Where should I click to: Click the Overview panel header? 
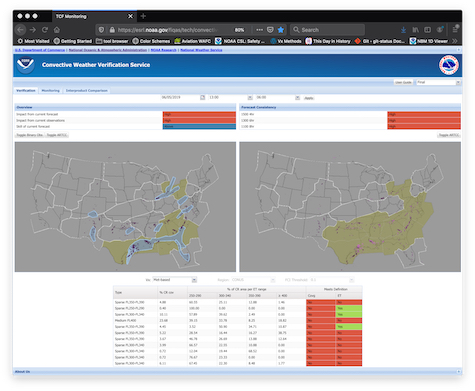[x=125, y=107]
